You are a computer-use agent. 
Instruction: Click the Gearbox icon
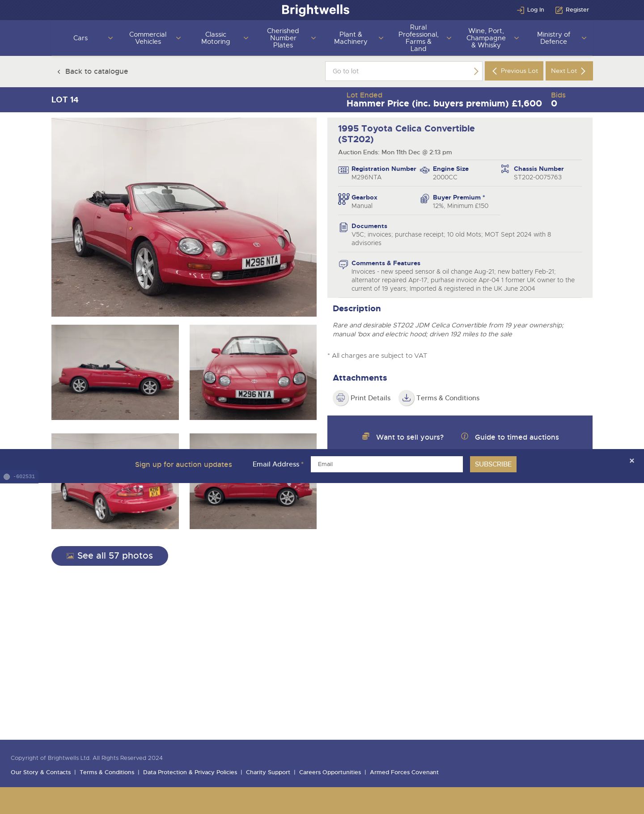pyautogui.click(x=343, y=199)
